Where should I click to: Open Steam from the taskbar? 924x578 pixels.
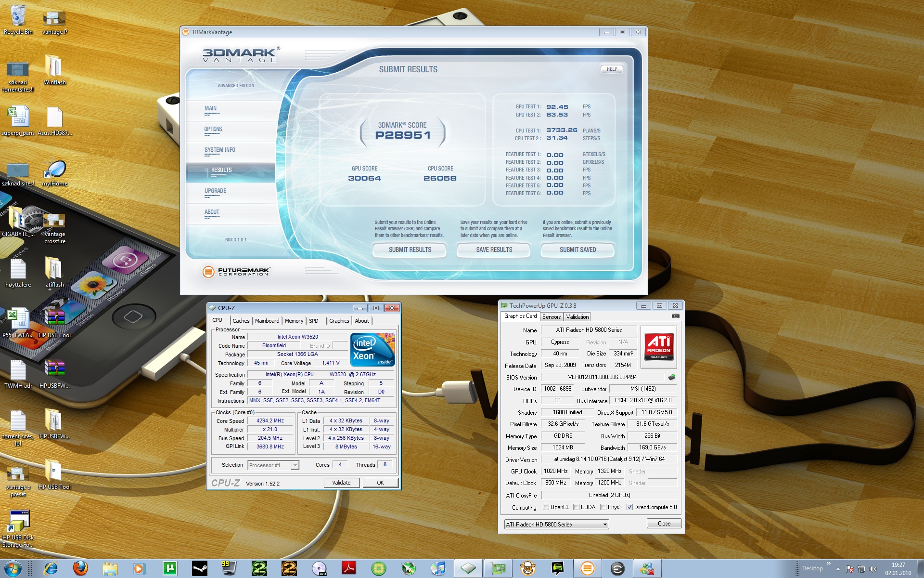[x=200, y=569]
